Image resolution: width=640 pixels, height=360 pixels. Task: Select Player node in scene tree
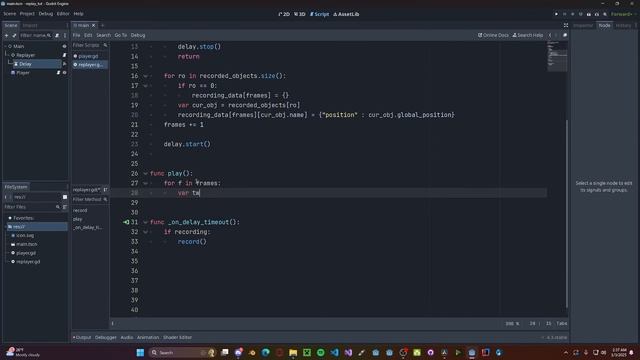click(23, 73)
